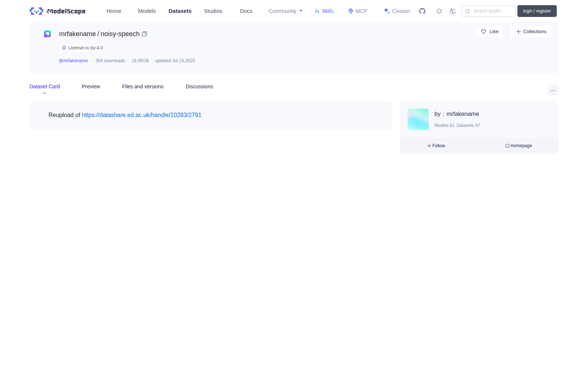Click the '304 downloads' text
Screen dimensions: 588x368
tap(110, 61)
